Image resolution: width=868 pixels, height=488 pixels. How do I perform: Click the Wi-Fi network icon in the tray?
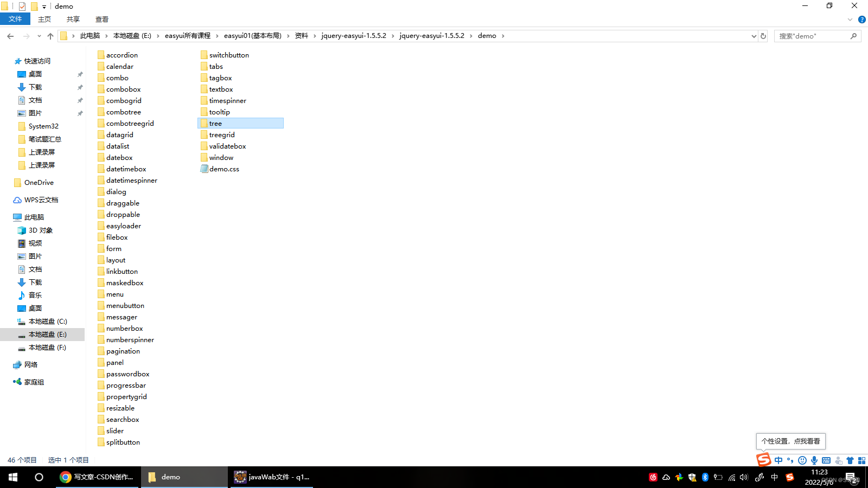(x=731, y=477)
